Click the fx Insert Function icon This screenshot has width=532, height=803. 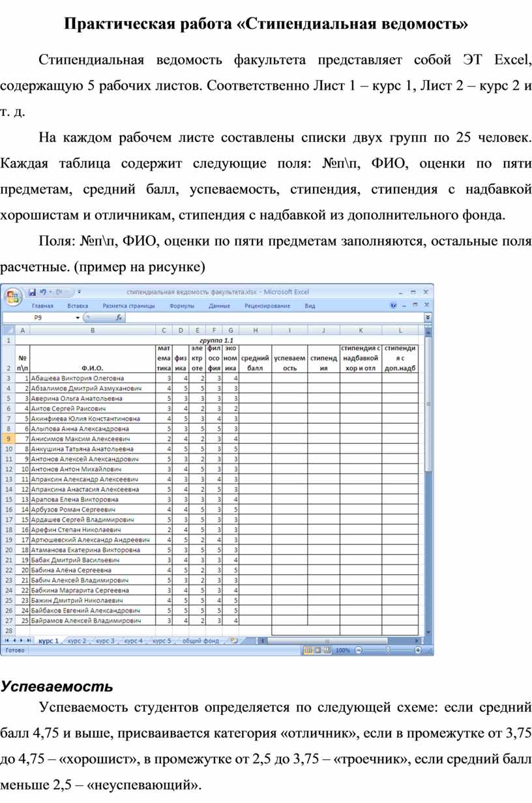(119, 317)
